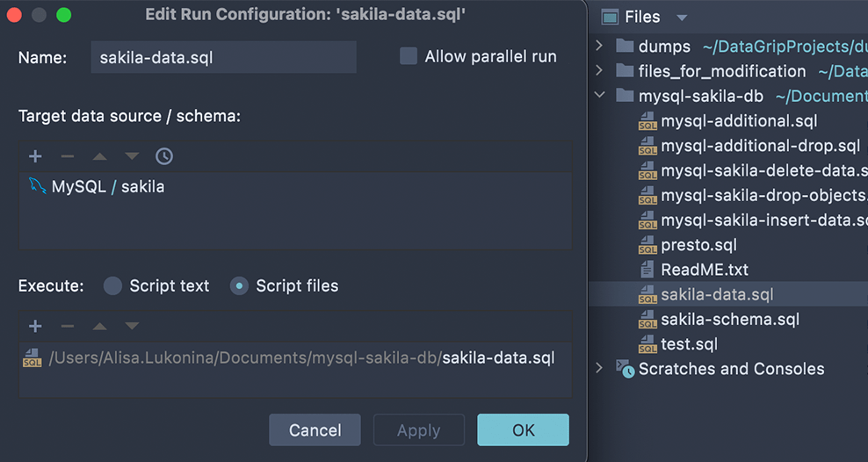Select presto.sql in Files tree
Image resolution: width=868 pixels, height=462 pixels.
click(698, 244)
